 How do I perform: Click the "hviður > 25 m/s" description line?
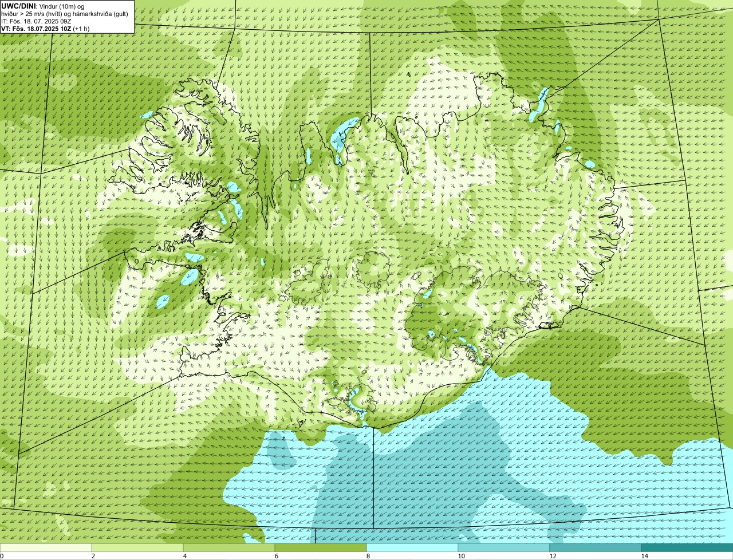65,14
